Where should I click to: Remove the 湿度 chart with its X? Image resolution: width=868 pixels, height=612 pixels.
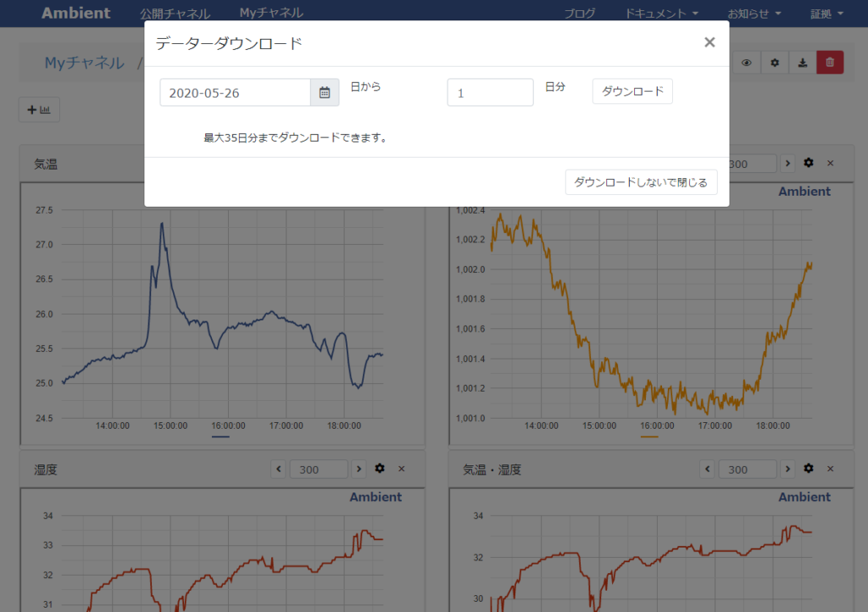(401, 469)
